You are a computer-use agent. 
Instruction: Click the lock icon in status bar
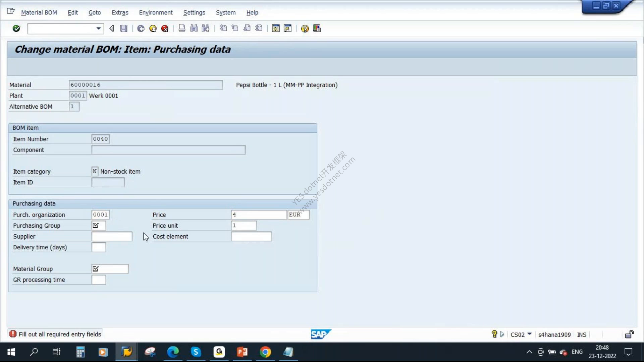click(x=629, y=334)
